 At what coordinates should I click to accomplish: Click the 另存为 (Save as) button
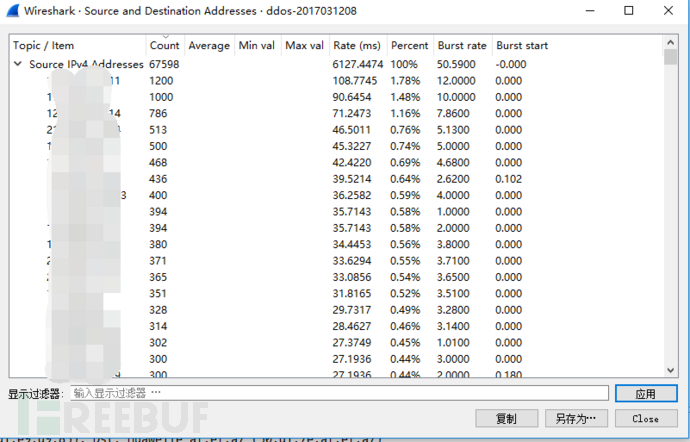[x=576, y=418]
